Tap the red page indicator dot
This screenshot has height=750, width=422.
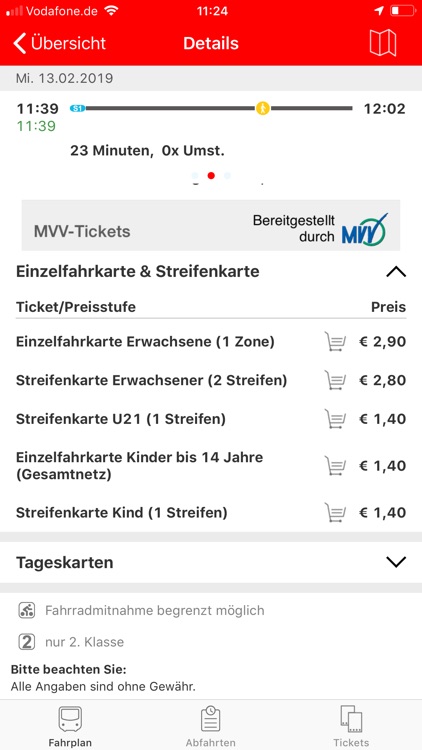click(x=211, y=176)
